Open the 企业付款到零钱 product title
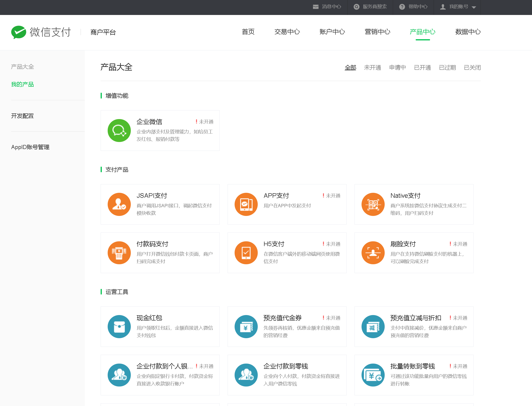Screen dimensions: 532x406 tap(286, 366)
